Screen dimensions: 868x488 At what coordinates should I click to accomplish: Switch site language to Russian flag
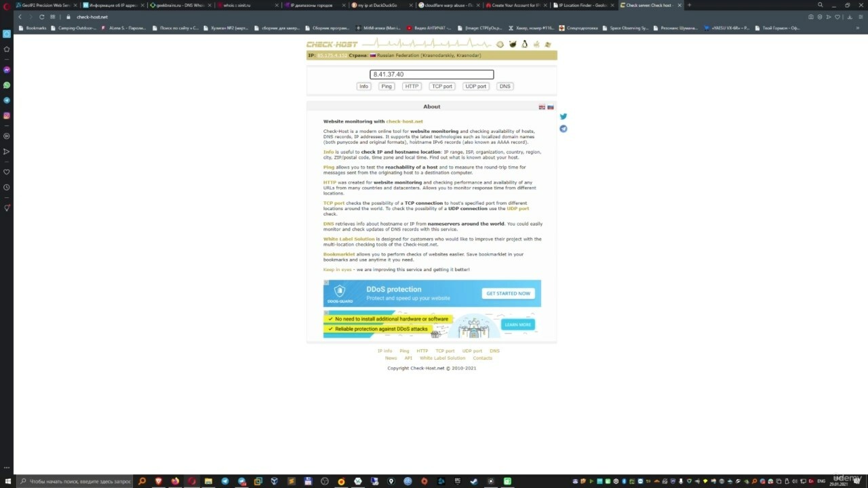(551, 107)
